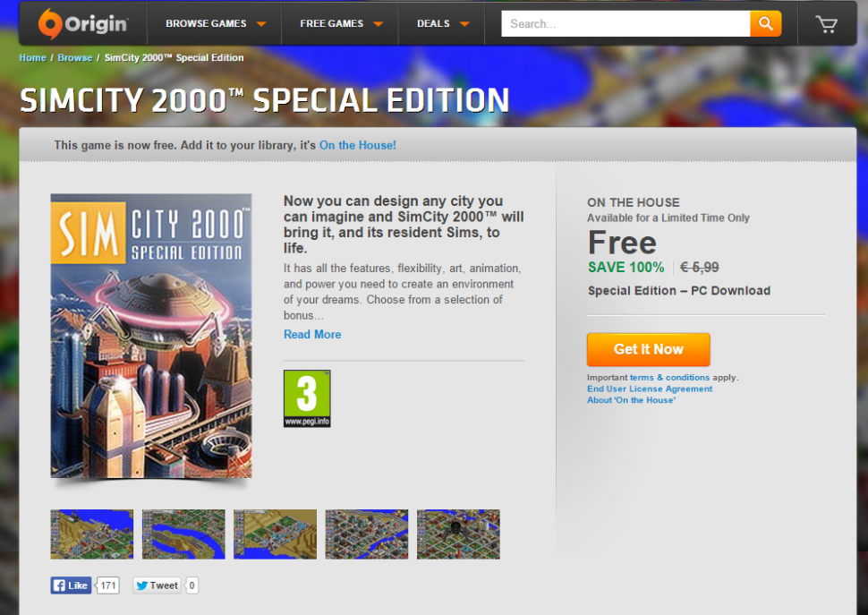Click Available for a Limited Time Only text
Viewport: 868px width, 615px height.
click(x=668, y=218)
